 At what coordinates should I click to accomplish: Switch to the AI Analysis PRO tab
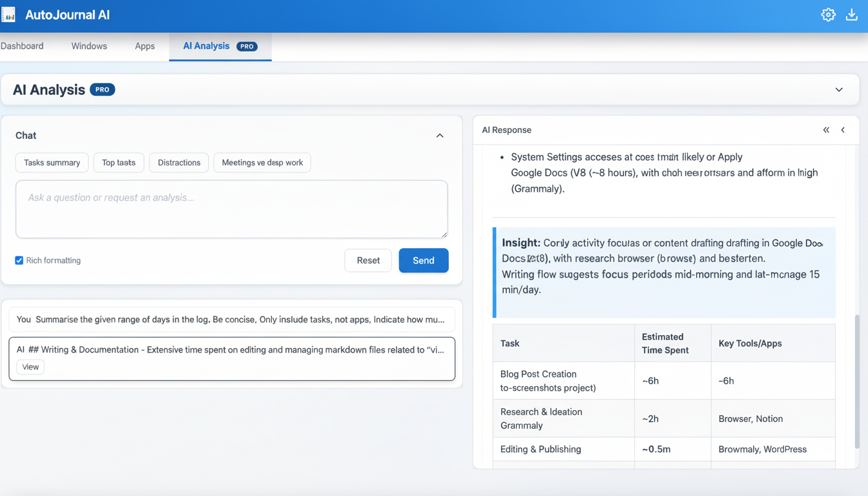coord(205,46)
